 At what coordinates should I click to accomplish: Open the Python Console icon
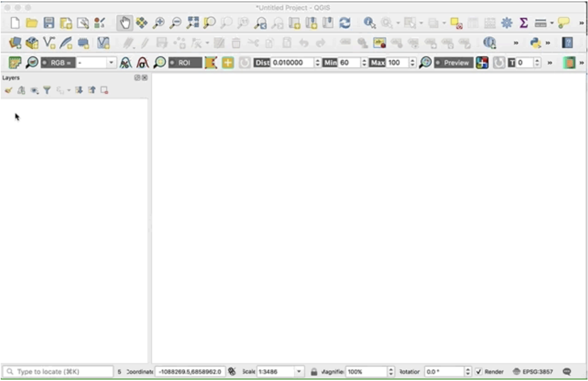click(536, 43)
